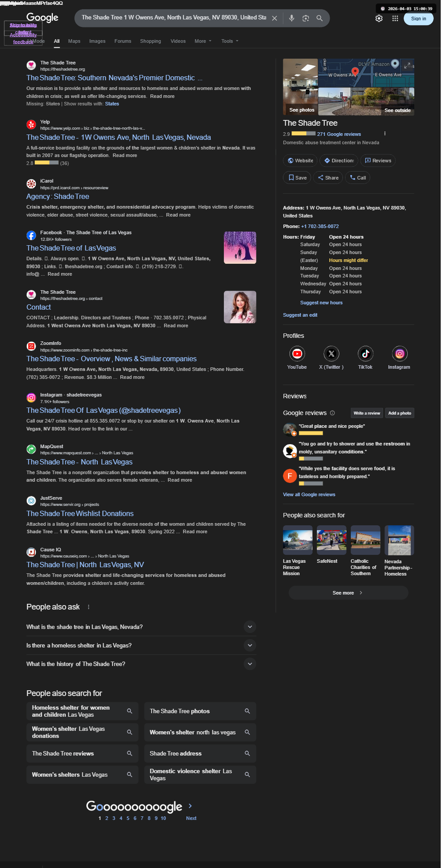Search Shade Tree address suggestion
Screen dimensions: 446x868
[200, 753]
